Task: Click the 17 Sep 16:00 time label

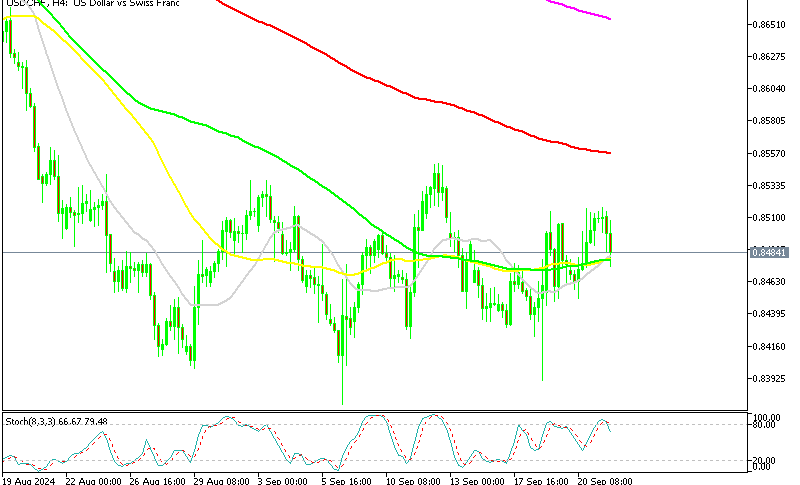Action: click(541, 481)
